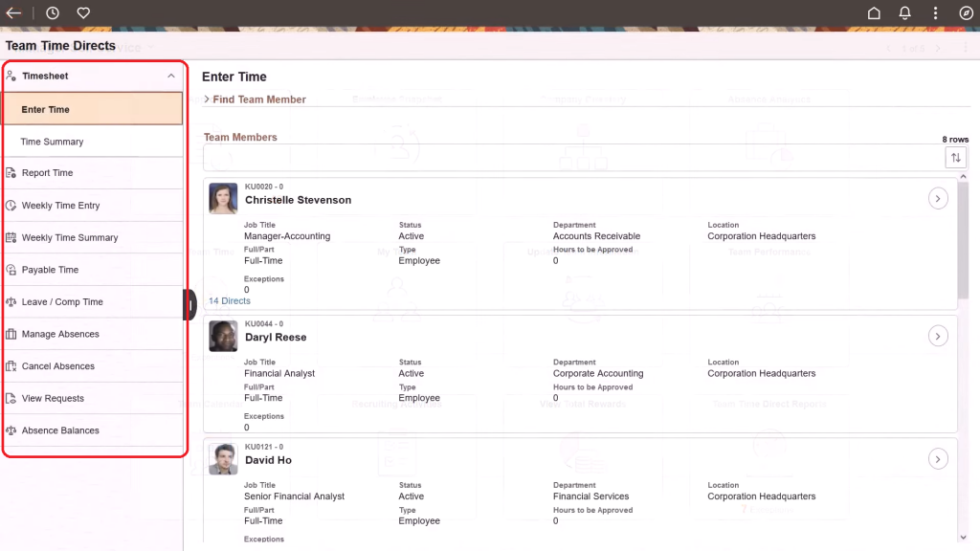Click David Ho's profile photo
Screen dimensions: 980x551
(223, 458)
